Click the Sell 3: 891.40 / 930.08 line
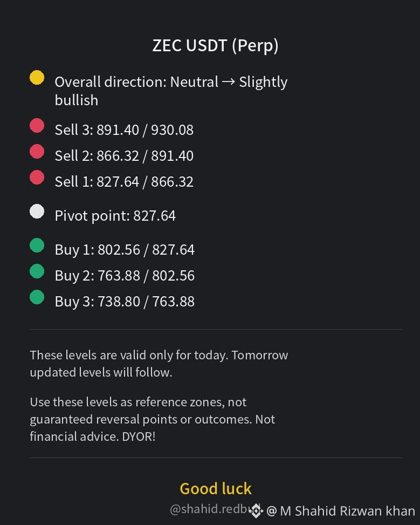 click(124, 130)
